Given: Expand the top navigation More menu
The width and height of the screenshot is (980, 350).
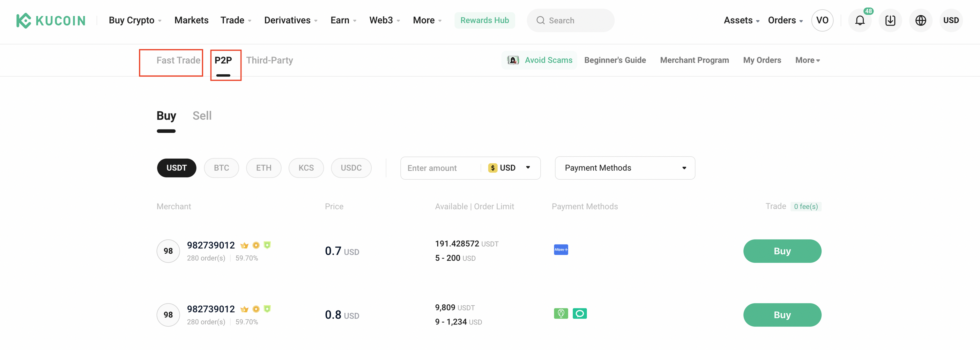Looking at the screenshot, I should coord(427,20).
